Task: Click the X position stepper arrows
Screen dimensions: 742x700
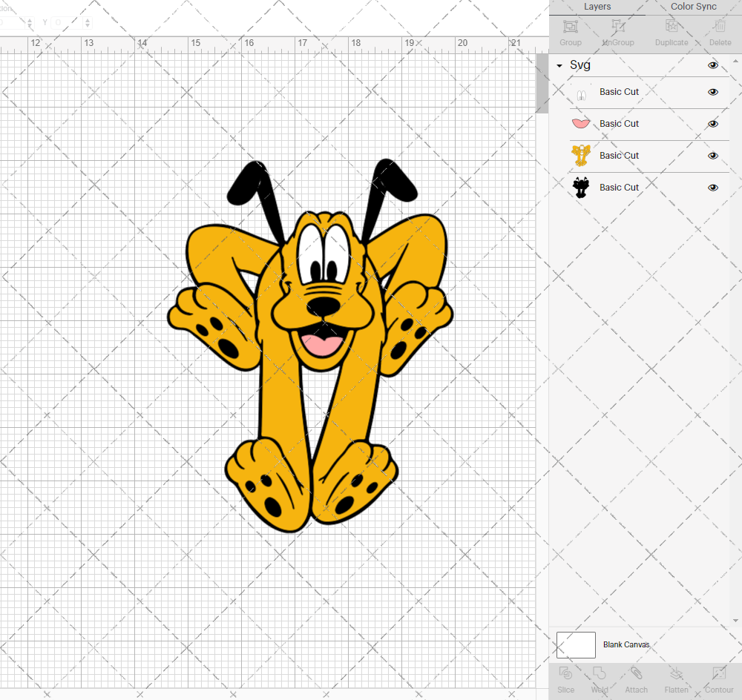Action: click(30, 22)
